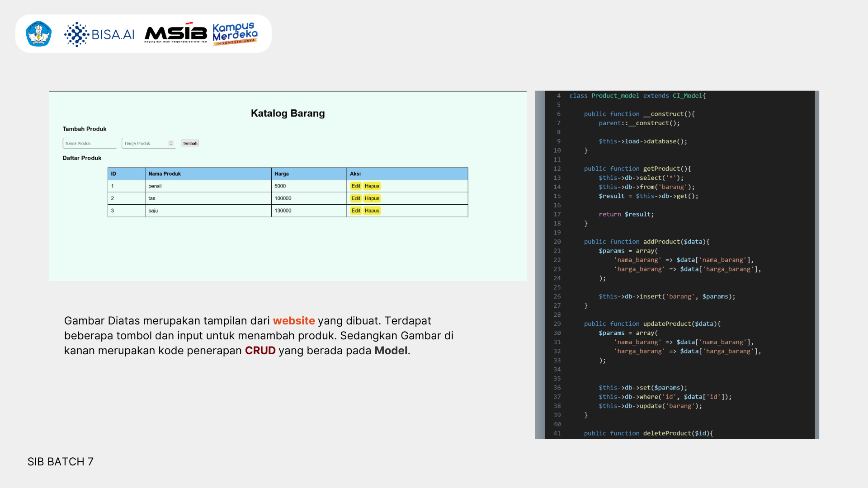Click the SIB BATCH 7 footer text

[x=61, y=462]
